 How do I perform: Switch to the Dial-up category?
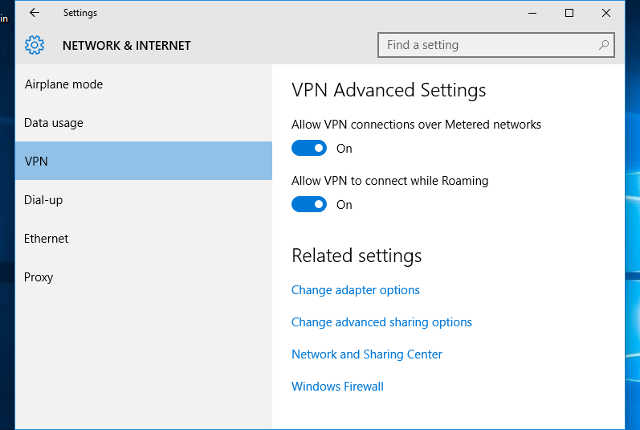pyautogui.click(x=44, y=200)
